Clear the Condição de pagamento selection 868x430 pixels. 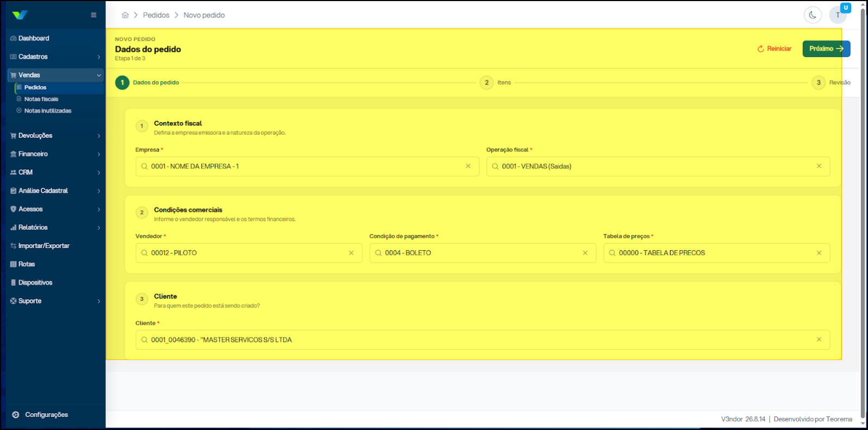[x=585, y=253]
